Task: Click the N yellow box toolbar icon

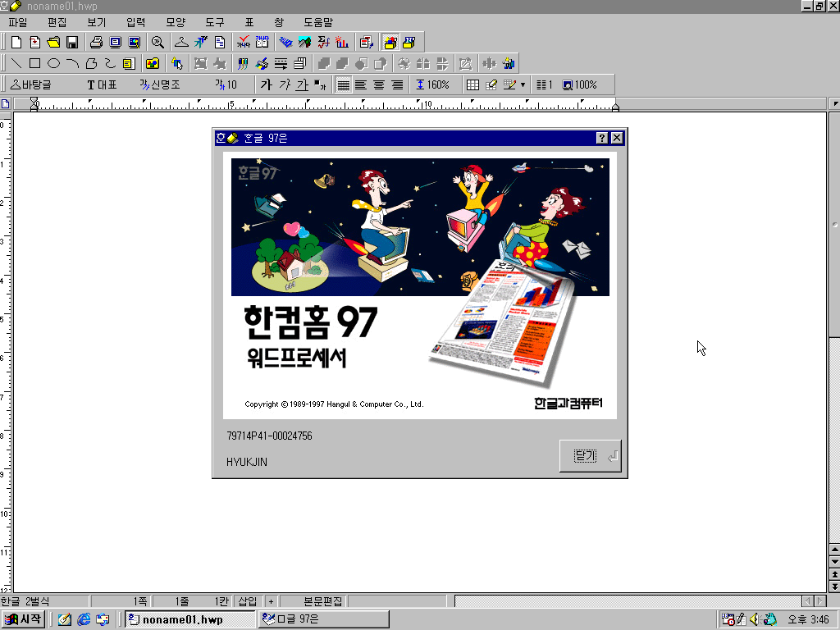Action: [x=409, y=43]
